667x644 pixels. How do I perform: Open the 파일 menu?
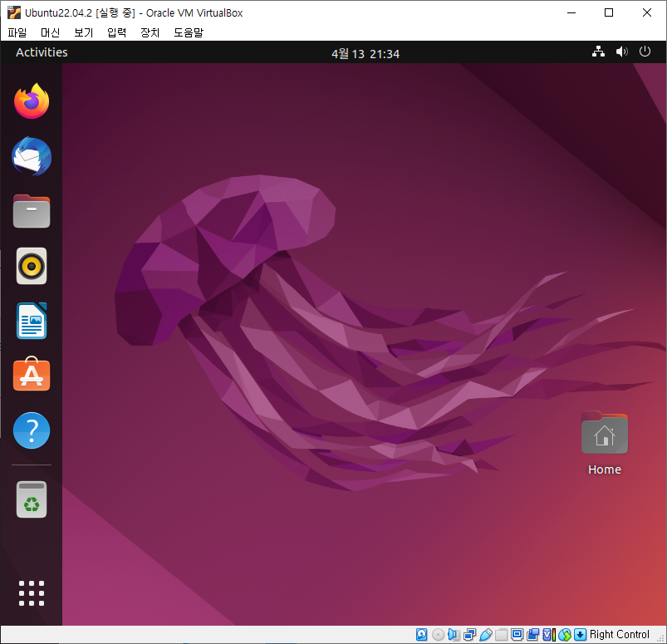pos(17,32)
